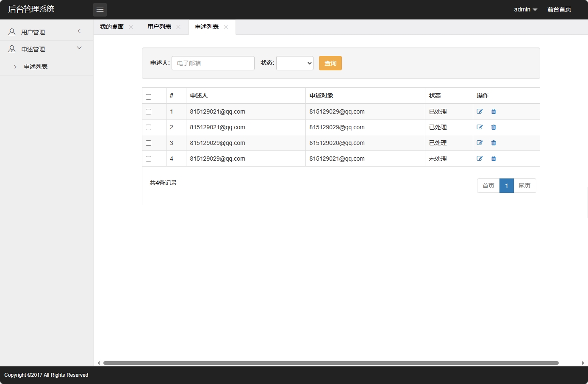The width and height of the screenshot is (588, 384).
Task: Switch to the 我的桌面 tab
Action: [x=112, y=27]
